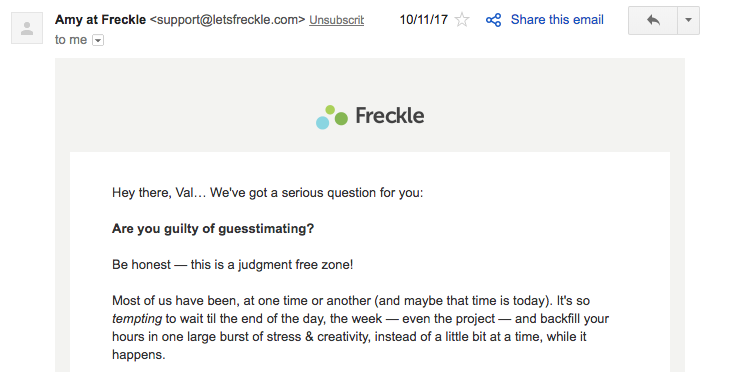This screenshot has height=372, width=745.
Task: Click the 'Hey there, Val' greeting line
Action: point(267,193)
